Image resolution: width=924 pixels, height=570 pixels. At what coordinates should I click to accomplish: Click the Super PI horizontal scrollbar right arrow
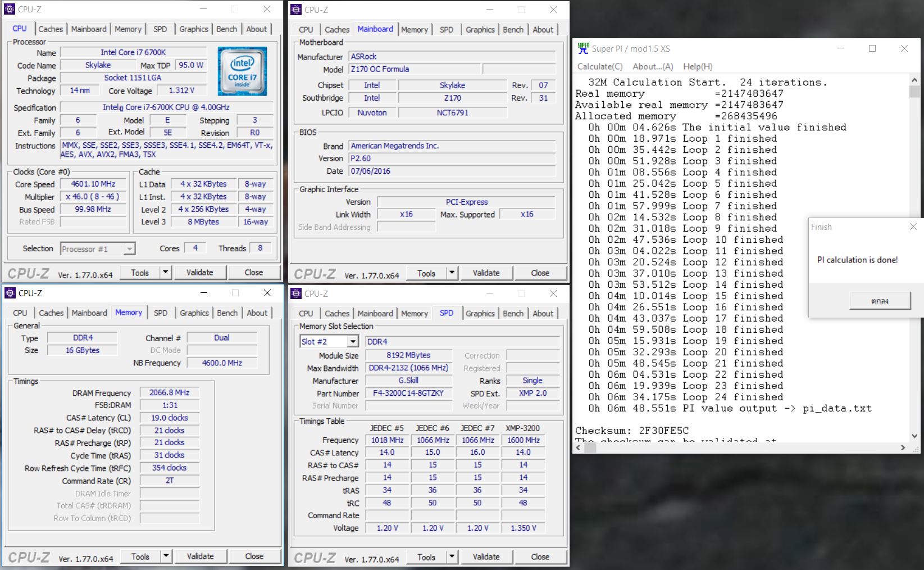(x=903, y=448)
